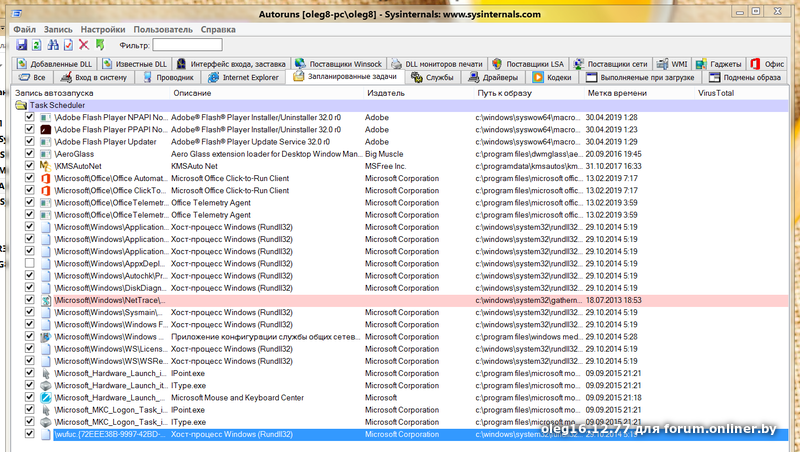
Task: Click the green Jump to entry toolbar icon
Action: pyautogui.click(x=100, y=45)
